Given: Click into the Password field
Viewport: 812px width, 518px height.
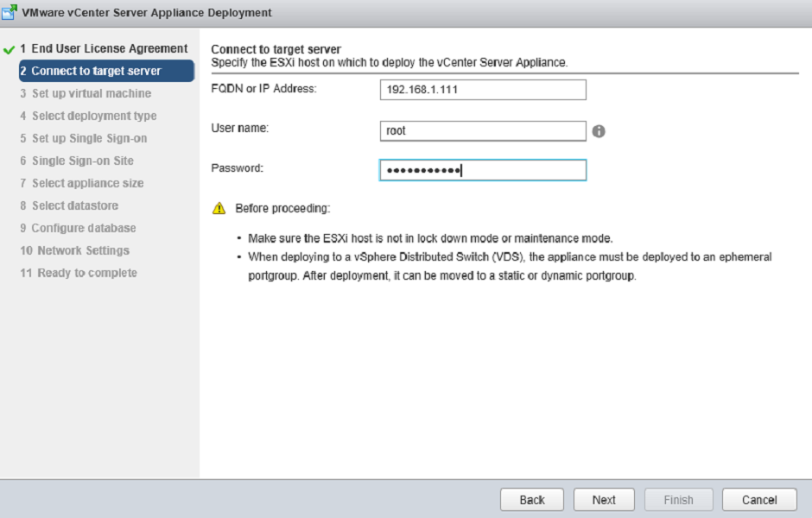Looking at the screenshot, I should point(483,170).
